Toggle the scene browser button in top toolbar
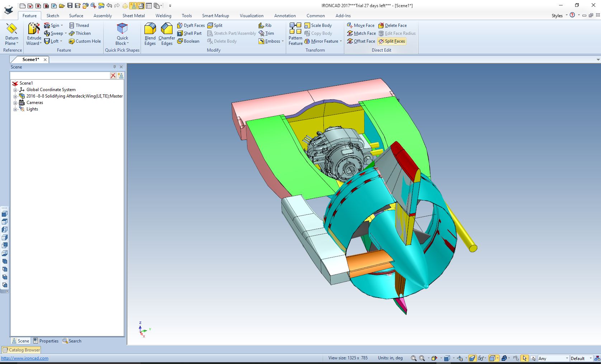 pos(133,5)
